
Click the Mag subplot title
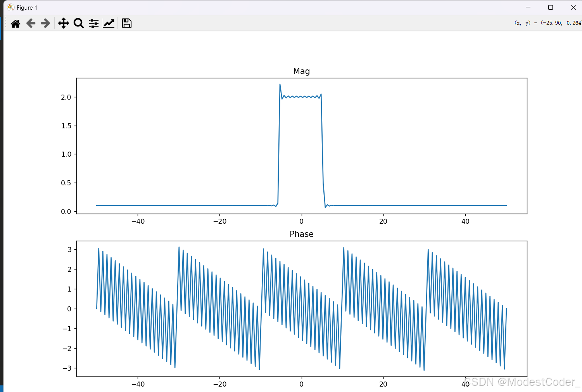(302, 71)
